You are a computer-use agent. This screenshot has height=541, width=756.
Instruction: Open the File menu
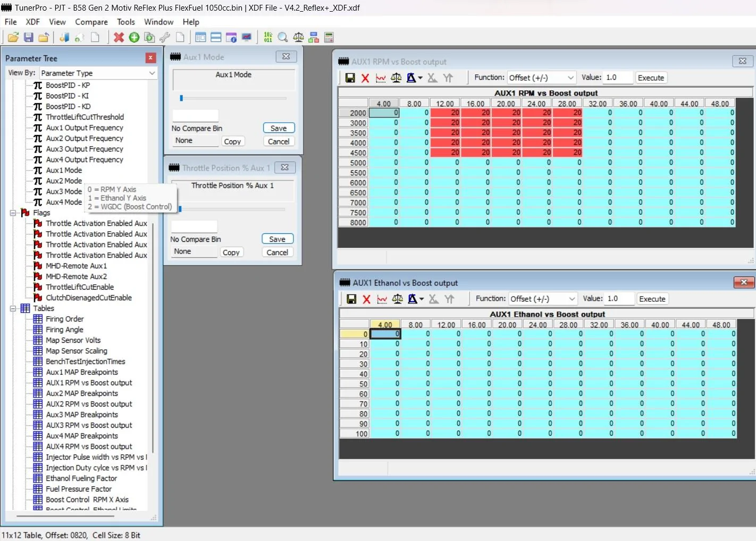(x=11, y=22)
